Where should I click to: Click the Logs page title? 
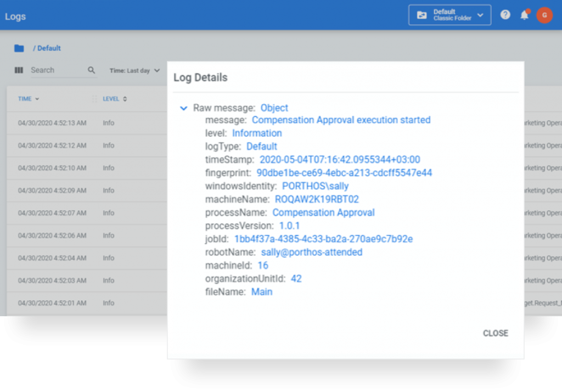15,16
